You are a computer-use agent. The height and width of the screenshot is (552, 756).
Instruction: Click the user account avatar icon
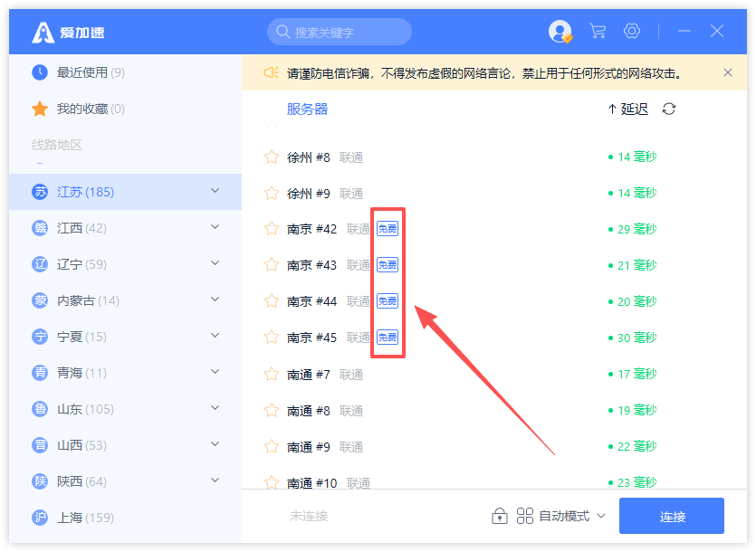(560, 32)
